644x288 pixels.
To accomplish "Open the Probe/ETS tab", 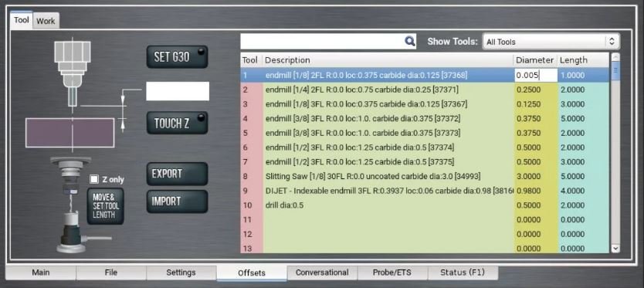I will coord(392,273).
